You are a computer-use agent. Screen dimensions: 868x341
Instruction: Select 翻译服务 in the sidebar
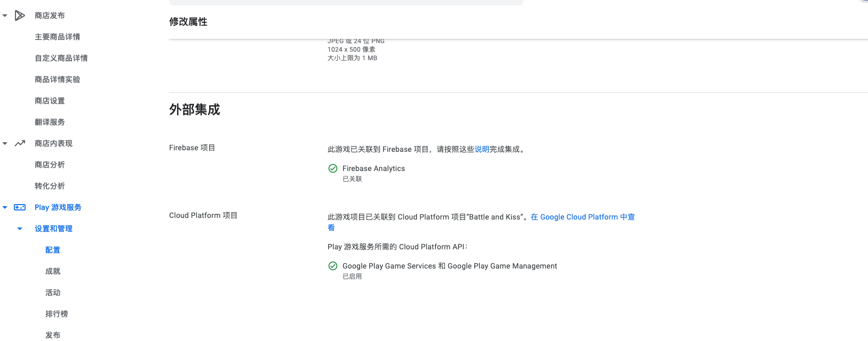pos(50,122)
